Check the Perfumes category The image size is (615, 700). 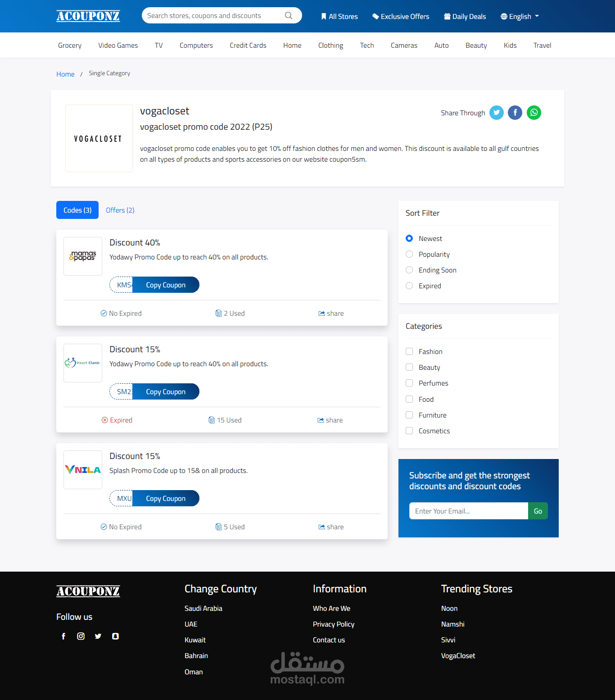tap(409, 383)
